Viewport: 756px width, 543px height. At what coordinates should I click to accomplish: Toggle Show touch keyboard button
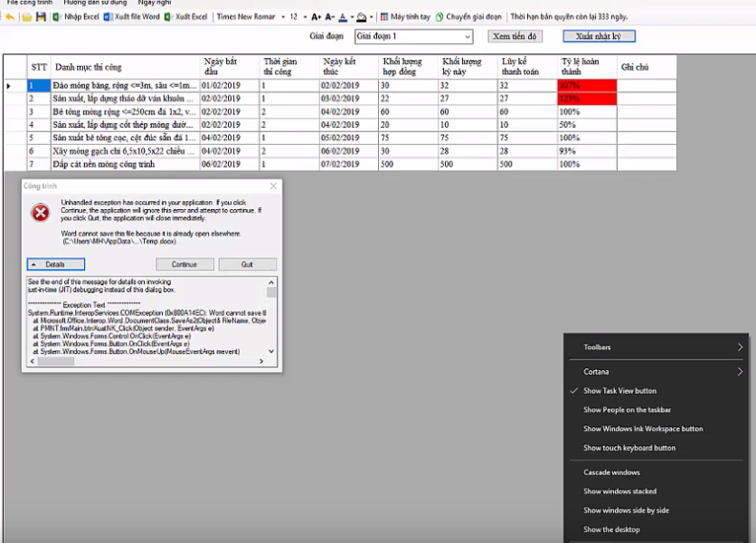pyautogui.click(x=657, y=448)
